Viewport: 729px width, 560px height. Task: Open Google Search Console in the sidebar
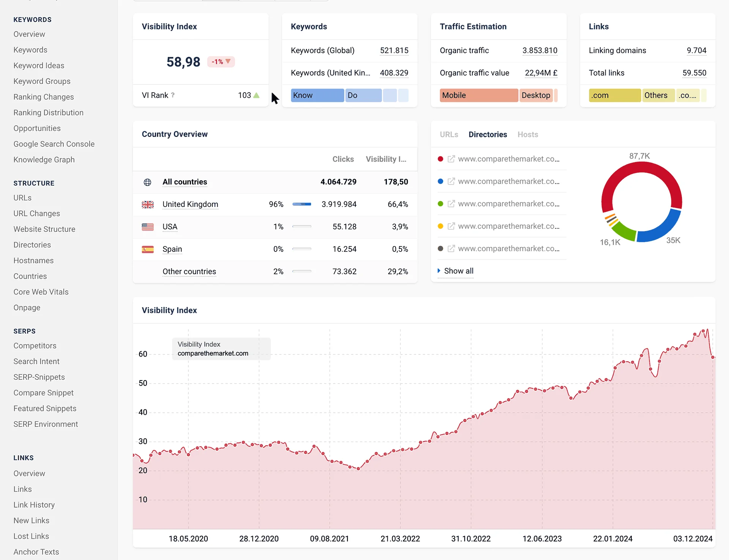(54, 144)
